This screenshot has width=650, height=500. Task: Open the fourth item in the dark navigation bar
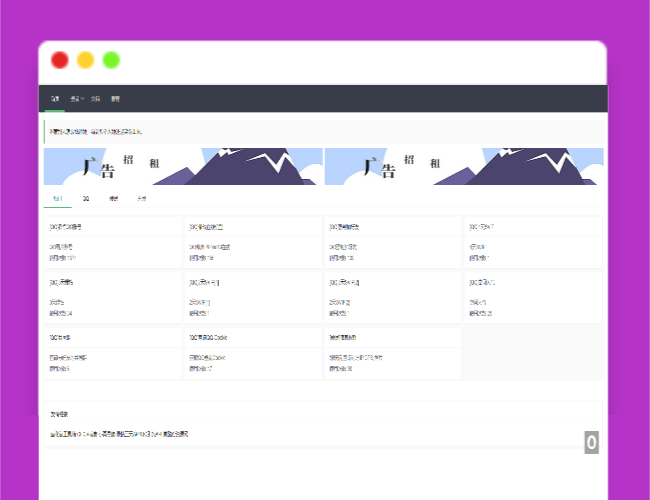pos(115,99)
